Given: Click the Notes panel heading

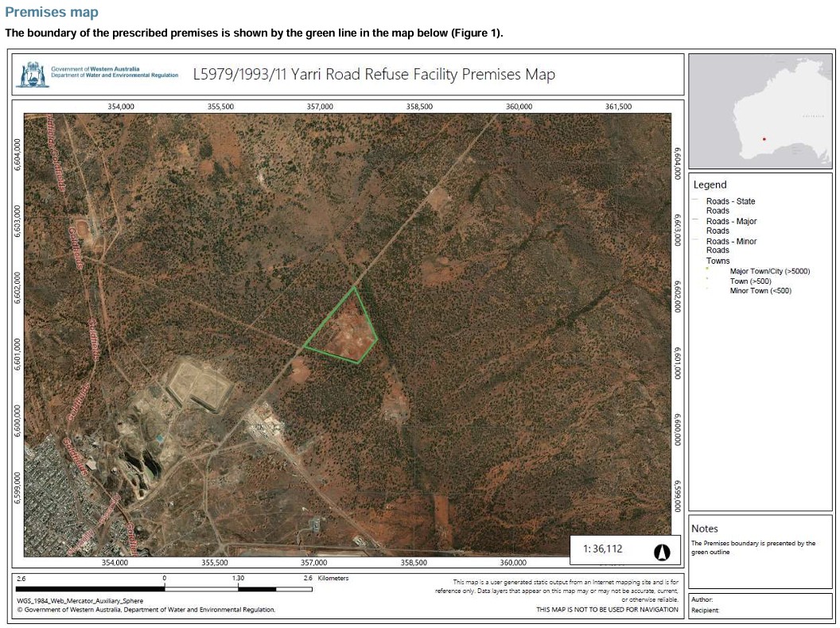Looking at the screenshot, I should coord(705,529).
